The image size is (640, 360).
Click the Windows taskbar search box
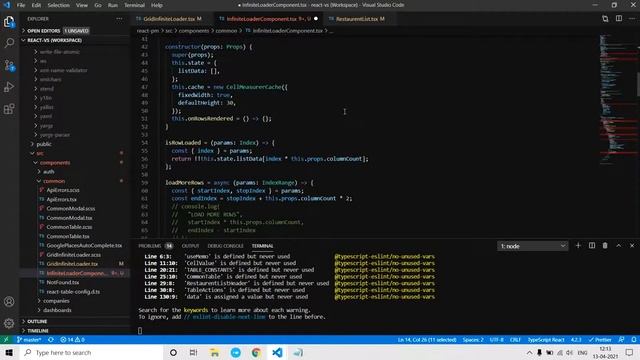coord(91,352)
